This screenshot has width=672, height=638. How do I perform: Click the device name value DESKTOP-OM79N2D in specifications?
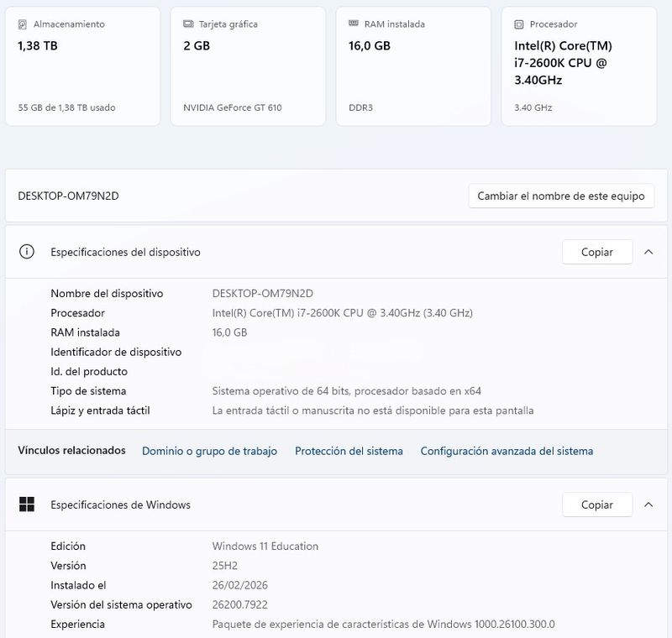point(263,293)
